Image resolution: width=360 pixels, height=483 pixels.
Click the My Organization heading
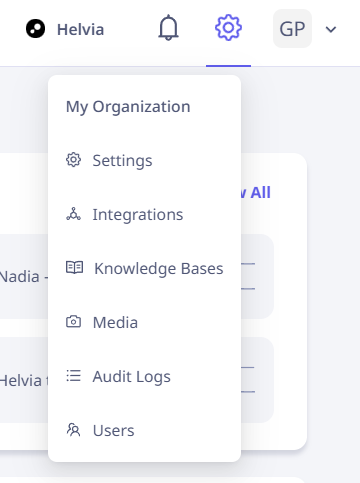(x=128, y=107)
